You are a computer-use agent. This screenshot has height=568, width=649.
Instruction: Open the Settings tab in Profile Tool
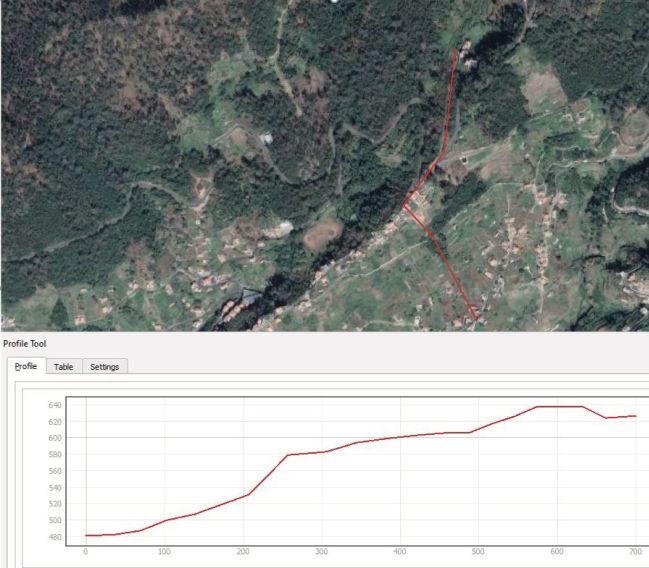tap(105, 367)
